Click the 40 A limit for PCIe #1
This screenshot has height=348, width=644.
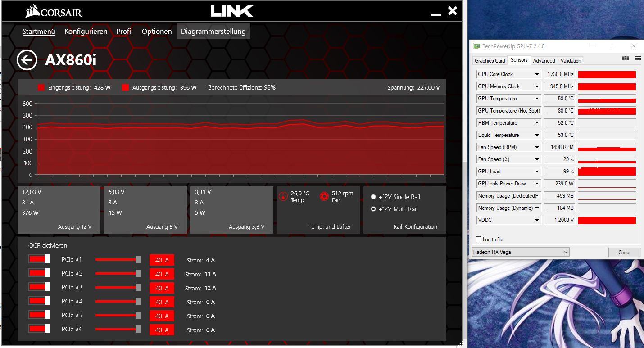pos(162,260)
